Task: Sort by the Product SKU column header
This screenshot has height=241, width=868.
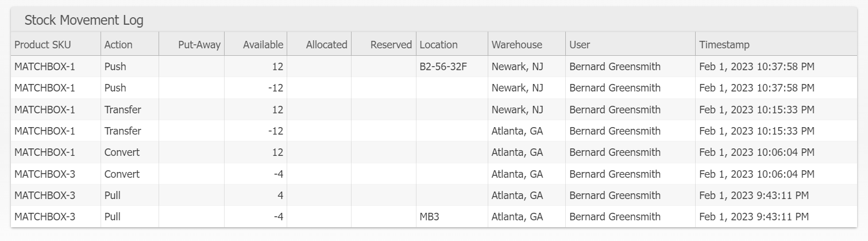Action: click(x=43, y=44)
